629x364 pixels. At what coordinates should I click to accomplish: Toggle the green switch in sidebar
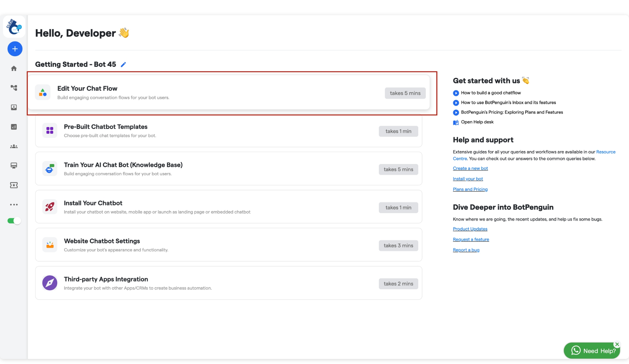coord(14,221)
